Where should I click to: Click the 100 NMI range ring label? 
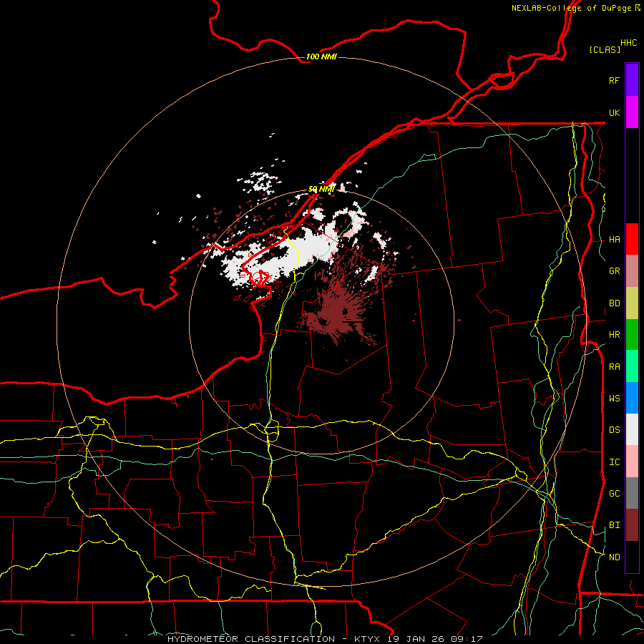(x=321, y=57)
